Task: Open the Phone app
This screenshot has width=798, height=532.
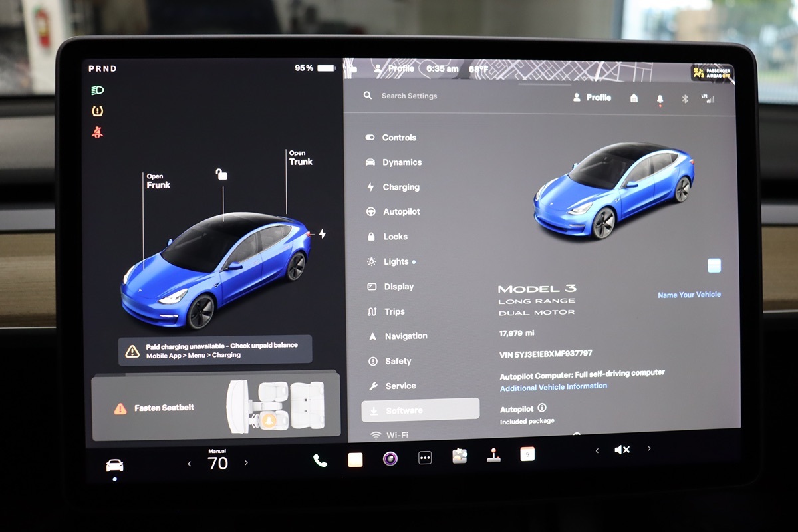Action: point(320,460)
